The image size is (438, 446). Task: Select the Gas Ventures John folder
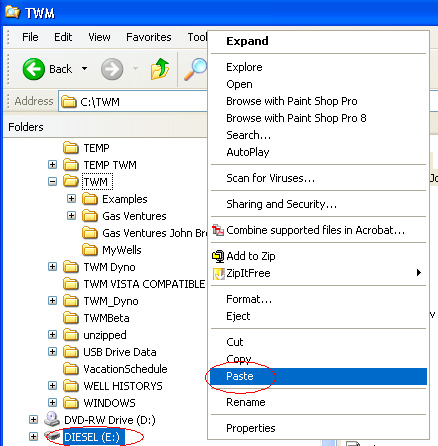154,233
